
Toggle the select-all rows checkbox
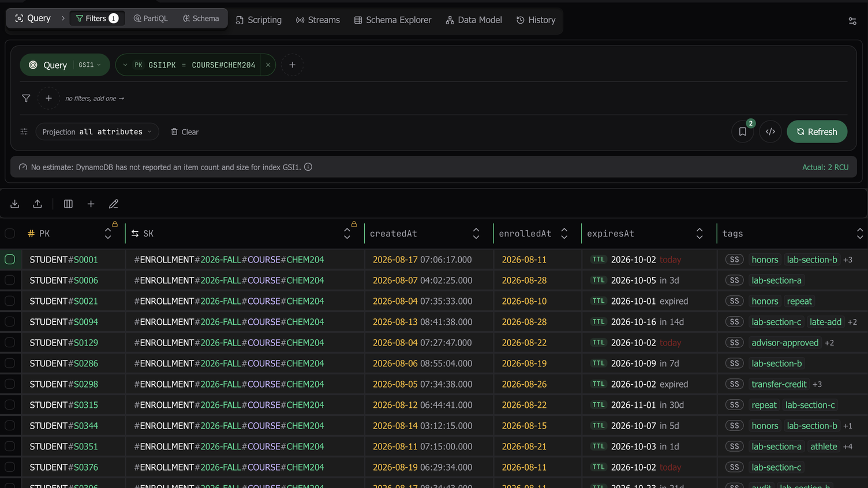pos(10,234)
